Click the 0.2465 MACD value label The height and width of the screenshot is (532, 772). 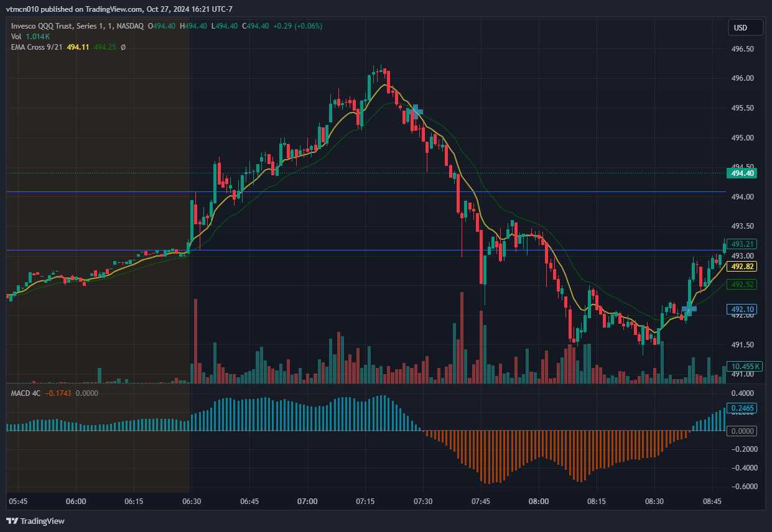[x=743, y=408]
